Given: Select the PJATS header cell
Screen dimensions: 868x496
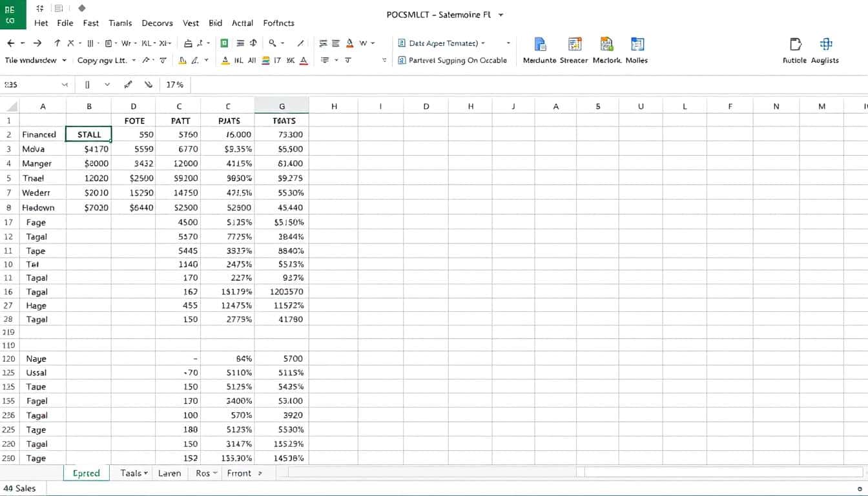Looking at the screenshot, I should tap(228, 121).
